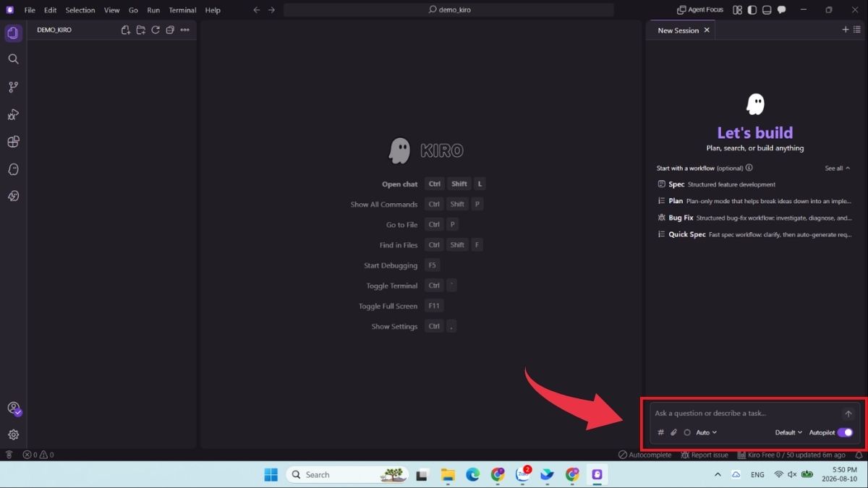Add context with the hash icon
Image resolution: width=868 pixels, height=488 pixels.
pyautogui.click(x=660, y=432)
